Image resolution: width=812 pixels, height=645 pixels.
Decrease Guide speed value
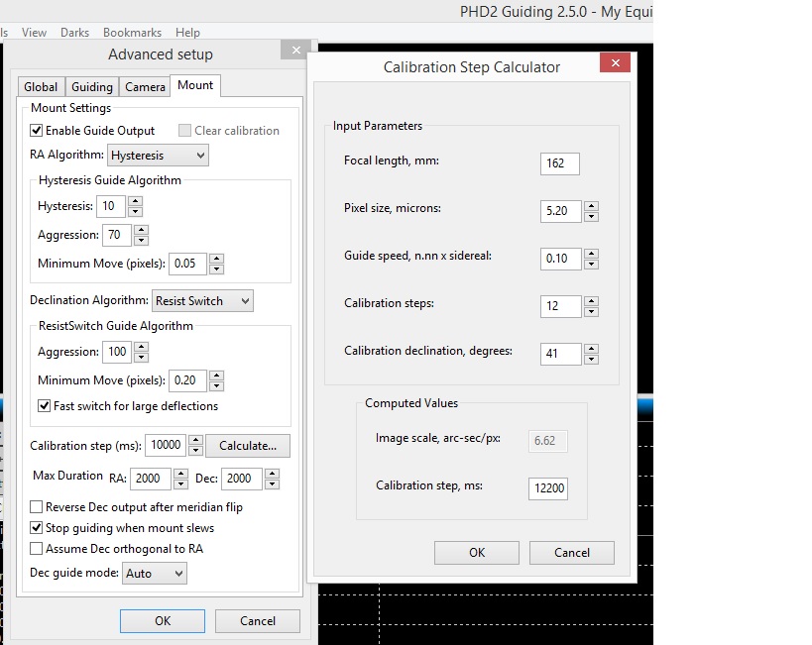click(x=591, y=264)
